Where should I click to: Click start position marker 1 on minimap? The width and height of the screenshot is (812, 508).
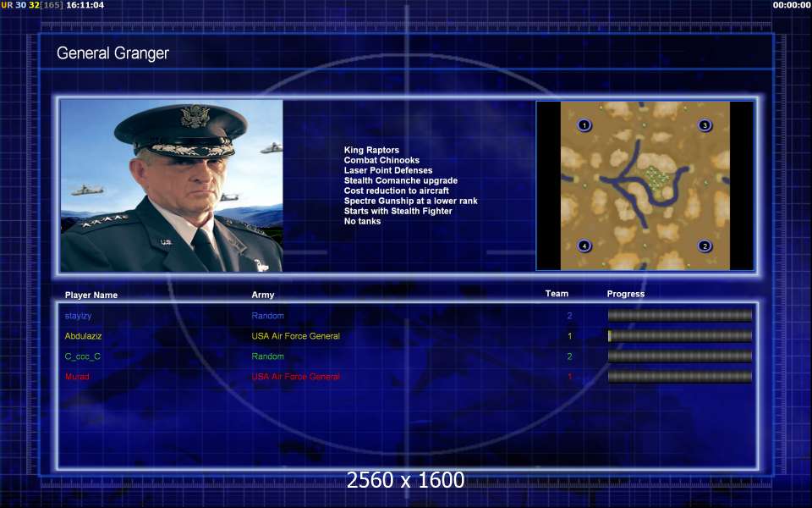click(x=584, y=125)
